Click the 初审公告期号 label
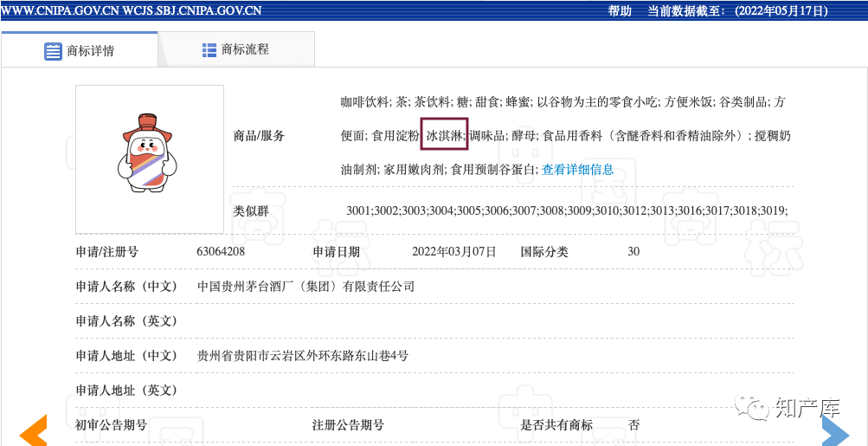Image resolution: width=868 pixels, height=446 pixels. [111, 425]
